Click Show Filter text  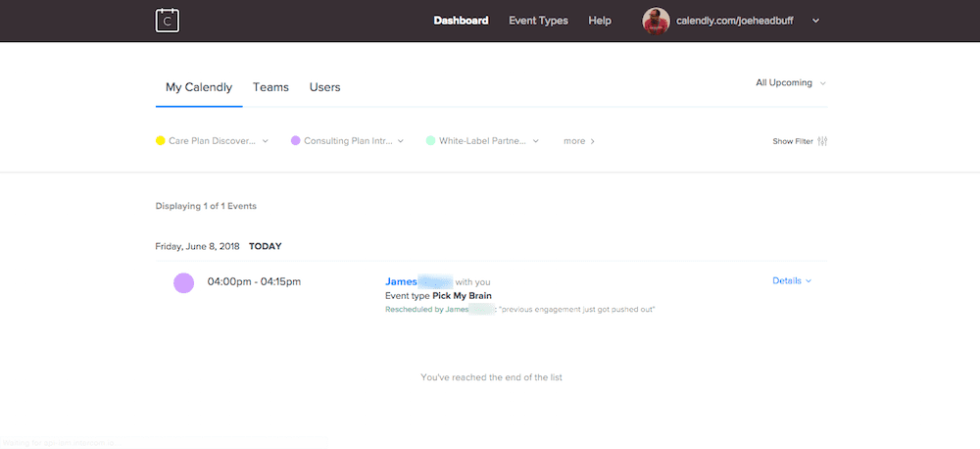(793, 141)
